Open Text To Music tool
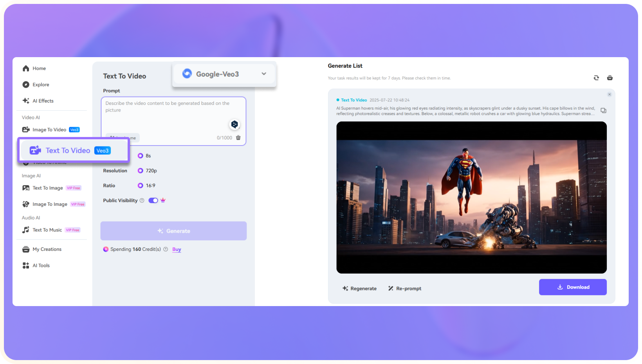642x364 pixels. [x=51, y=230]
